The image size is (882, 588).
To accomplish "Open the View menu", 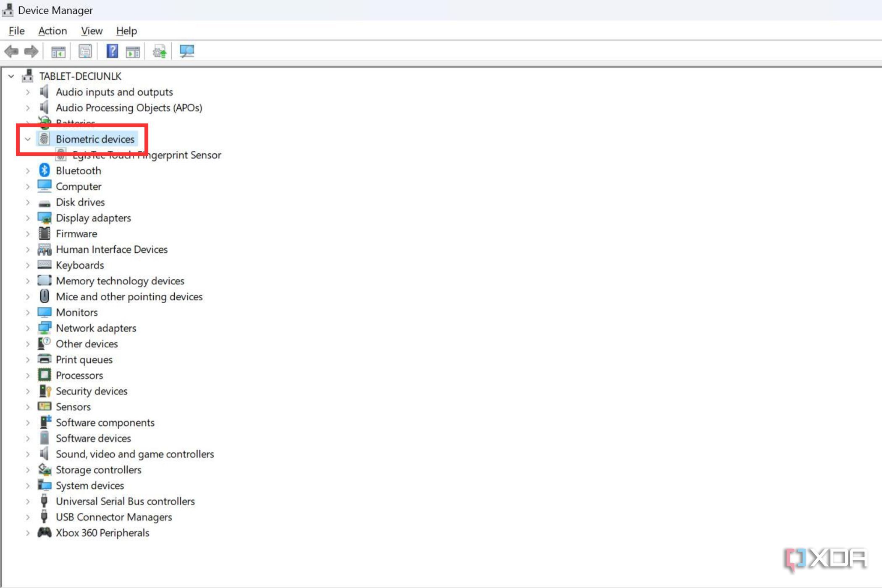I will pyautogui.click(x=92, y=31).
